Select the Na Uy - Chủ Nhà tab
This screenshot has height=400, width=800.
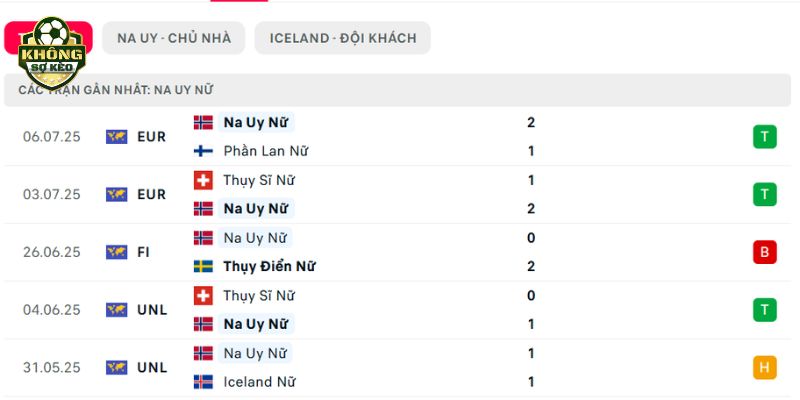[x=173, y=38]
